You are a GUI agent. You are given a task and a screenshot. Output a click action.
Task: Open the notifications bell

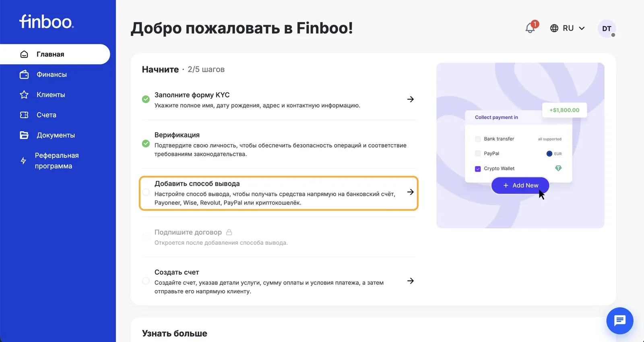point(530,28)
